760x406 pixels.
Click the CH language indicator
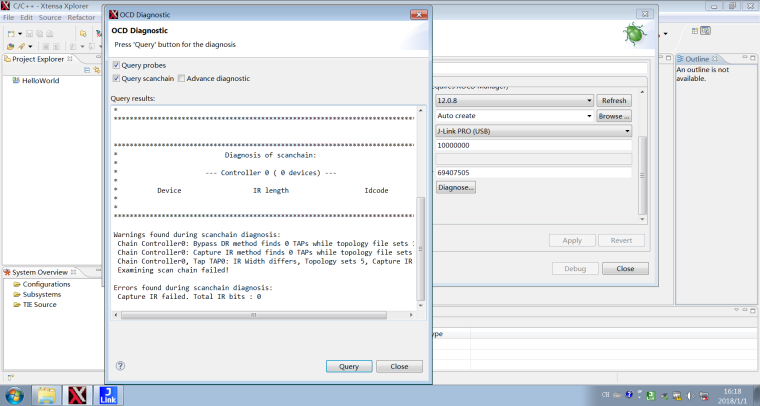pos(605,395)
